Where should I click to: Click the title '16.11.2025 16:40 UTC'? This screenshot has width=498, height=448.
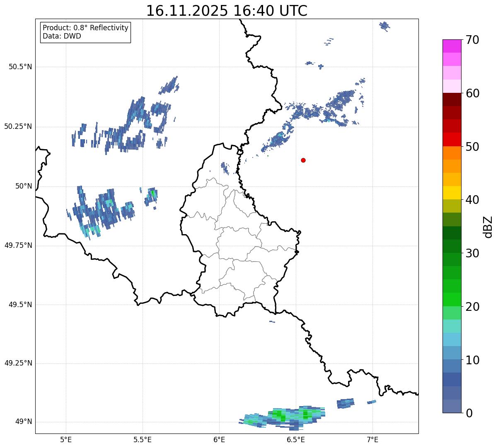pos(227,10)
